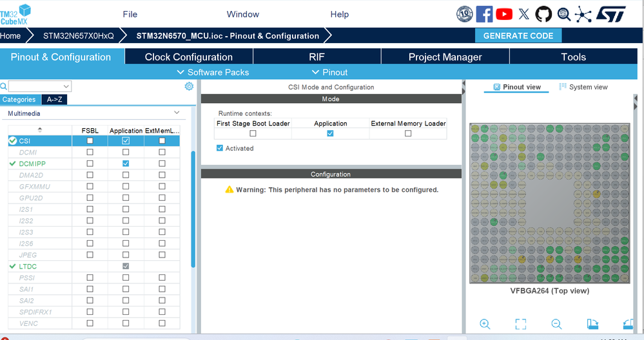Viewport: 644px width, 340px height.
Task: Click the pinout panel vertical scrollbar
Action: (x=636, y=213)
